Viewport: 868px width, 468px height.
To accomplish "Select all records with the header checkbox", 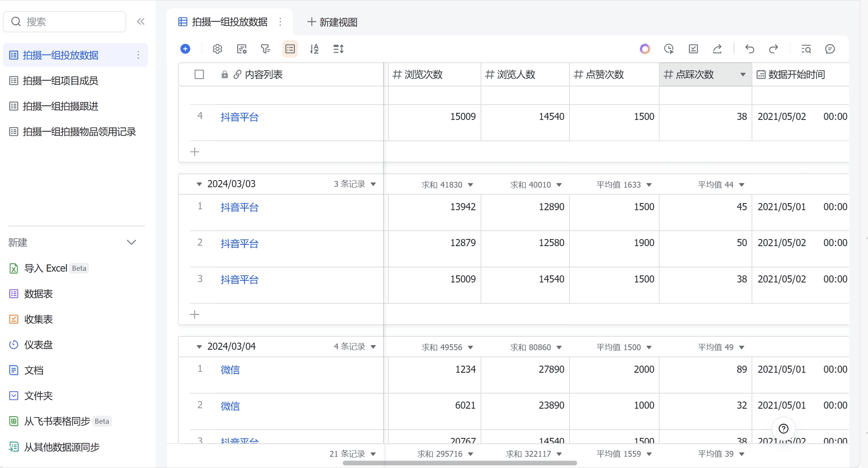I will (200, 74).
